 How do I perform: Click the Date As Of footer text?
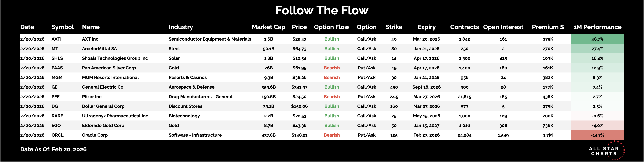point(53,149)
